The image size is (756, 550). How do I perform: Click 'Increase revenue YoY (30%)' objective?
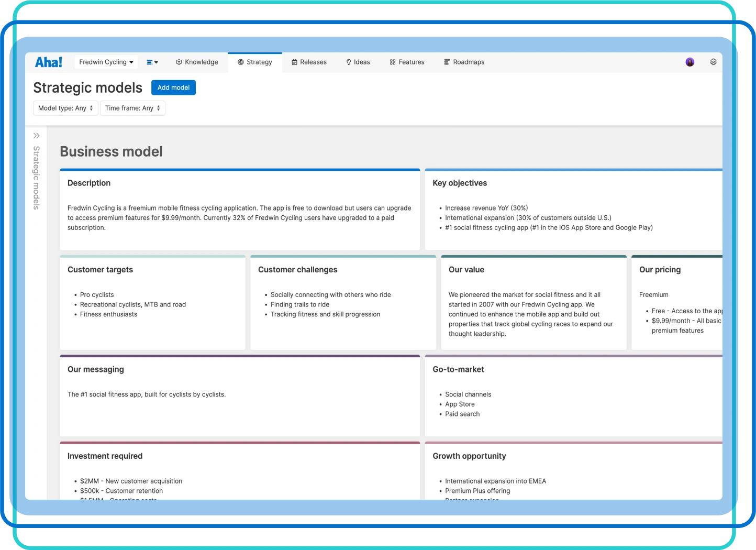tap(486, 208)
